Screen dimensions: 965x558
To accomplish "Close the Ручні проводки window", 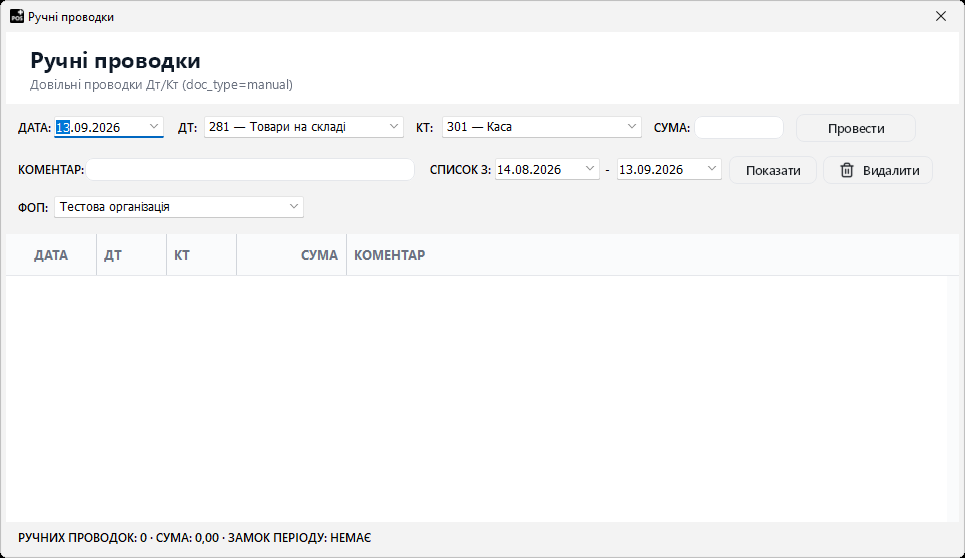I will click(x=940, y=16).
